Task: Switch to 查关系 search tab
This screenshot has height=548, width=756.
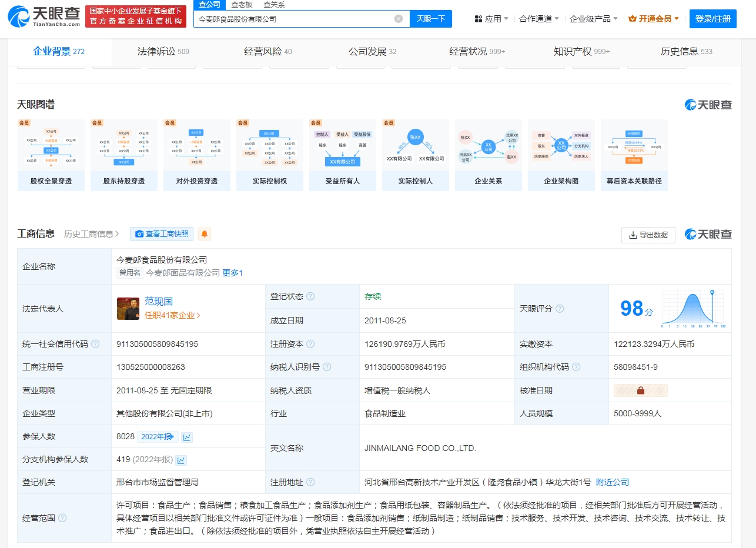Action: point(274,5)
